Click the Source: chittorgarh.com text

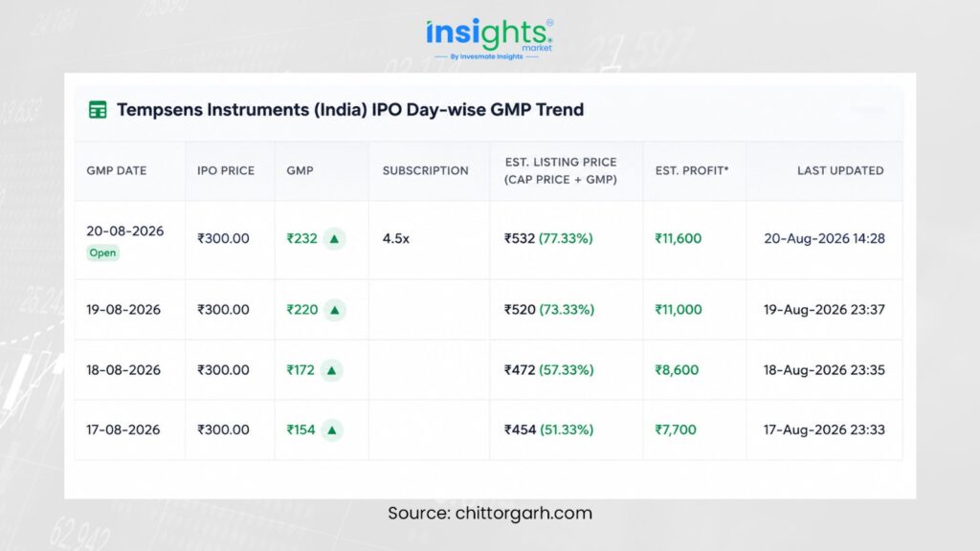point(490,513)
